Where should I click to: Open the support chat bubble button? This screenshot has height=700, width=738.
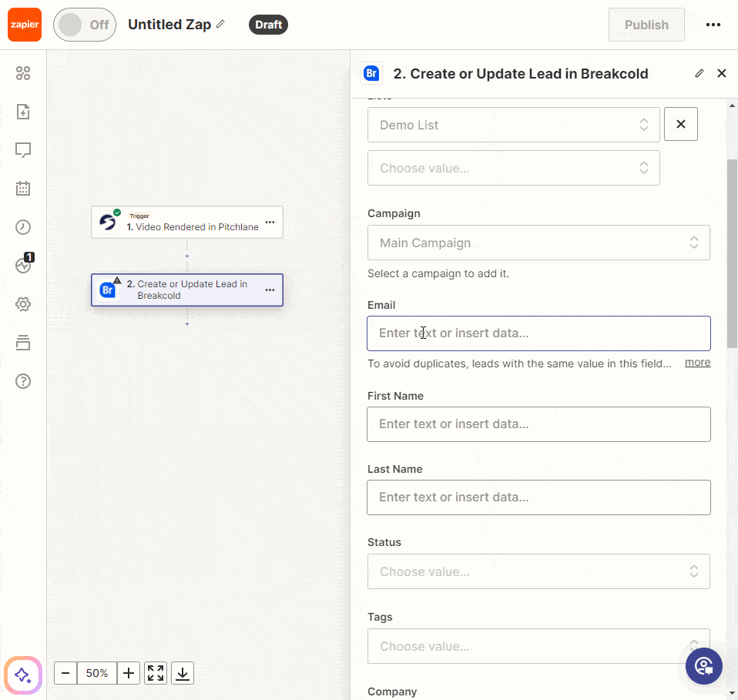pyautogui.click(x=703, y=666)
